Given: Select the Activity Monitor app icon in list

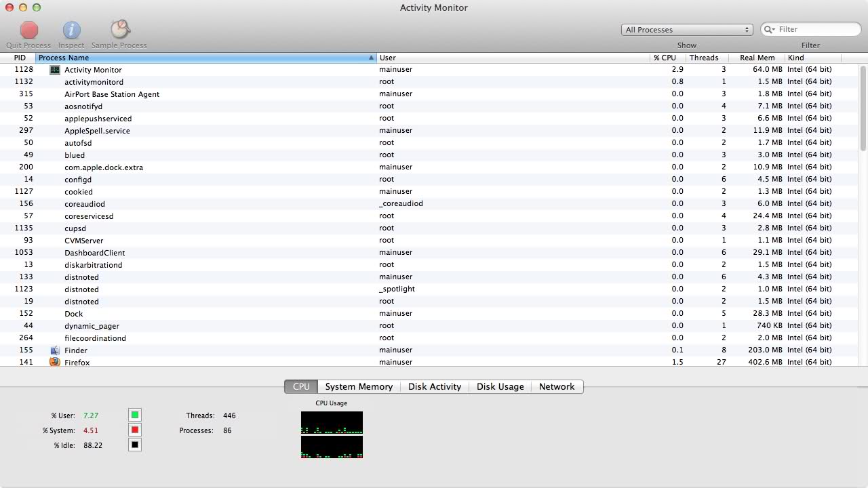Looking at the screenshot, I should point(55,70).
